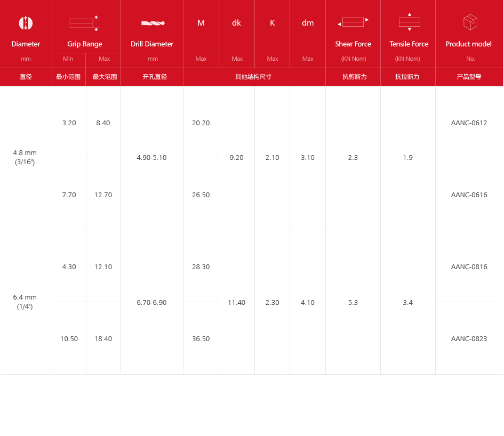Image resolution: width=504 pixels, height=436 pixels.
Task: Select the 4.90-5.10 drill diameter value
Action: point(151,157)
